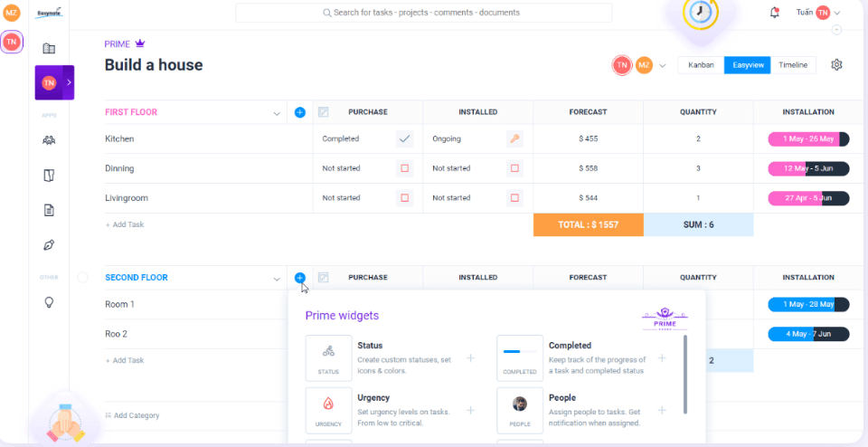Click the search field for tasks and projects
This screenshot has width=868, height=447.
[x=423, y=13]
